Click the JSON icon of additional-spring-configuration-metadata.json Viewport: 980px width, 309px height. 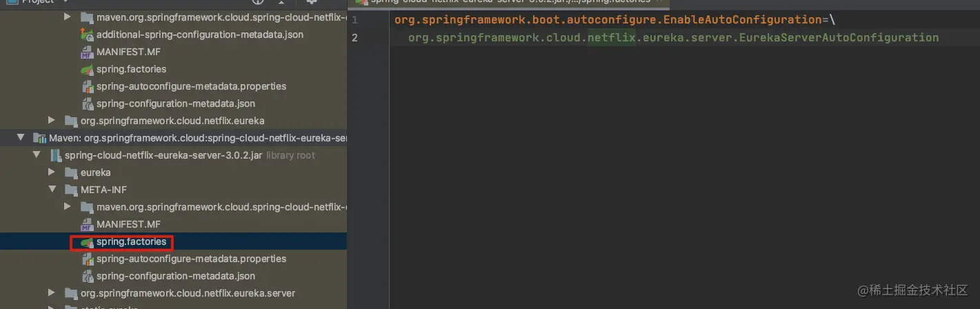pyautogui.click(x=87, y=34)
